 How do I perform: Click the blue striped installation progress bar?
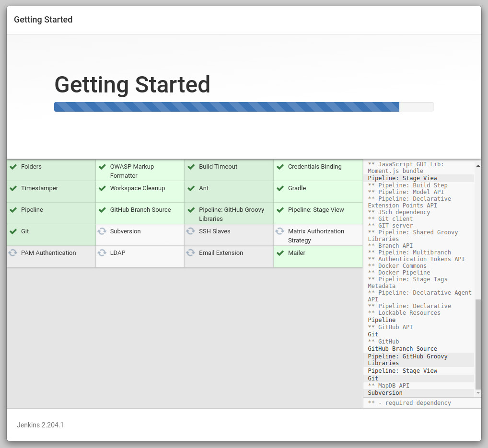[x=227, y=107]
